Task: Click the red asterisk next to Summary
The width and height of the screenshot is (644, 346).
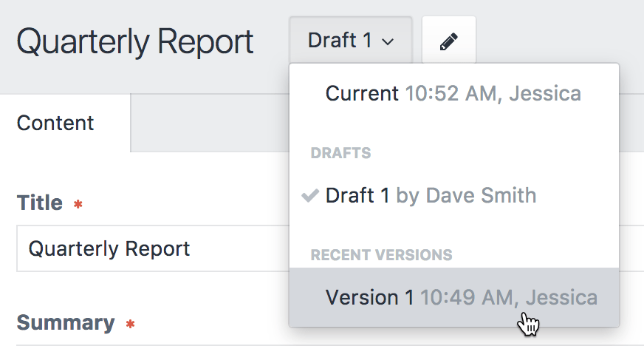Action: tap(130, 325)
